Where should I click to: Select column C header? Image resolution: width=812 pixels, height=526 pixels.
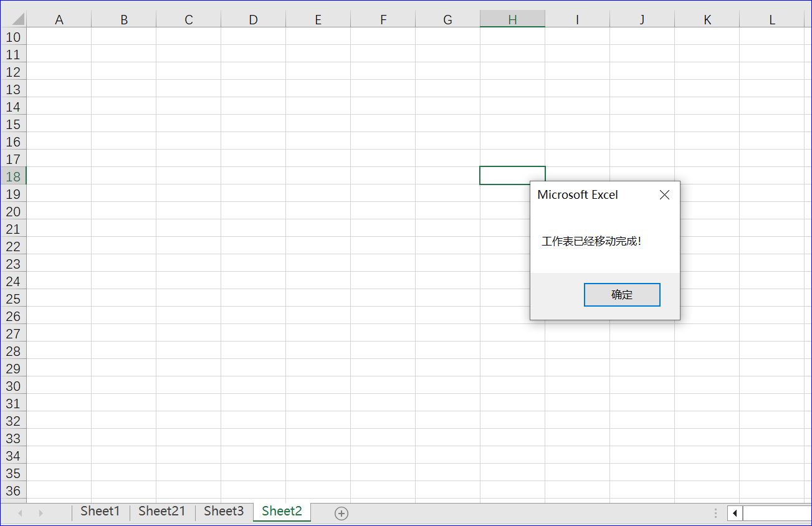[x=189, y=19]
